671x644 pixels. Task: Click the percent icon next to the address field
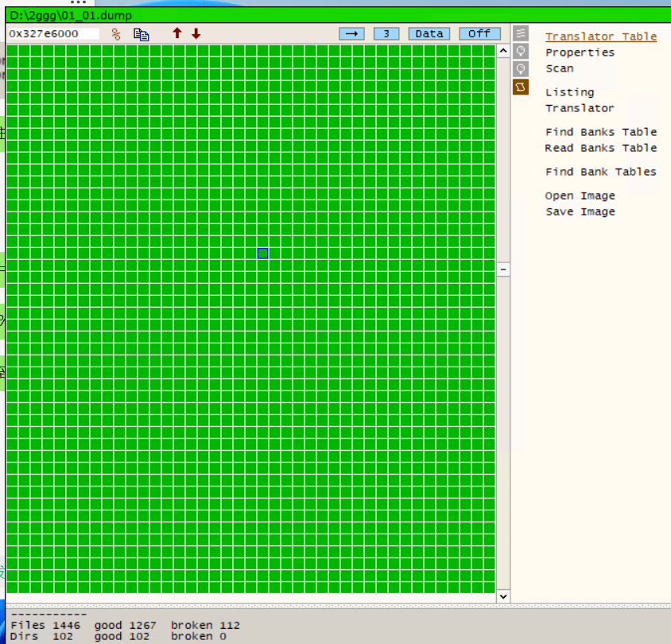(116, 34)
